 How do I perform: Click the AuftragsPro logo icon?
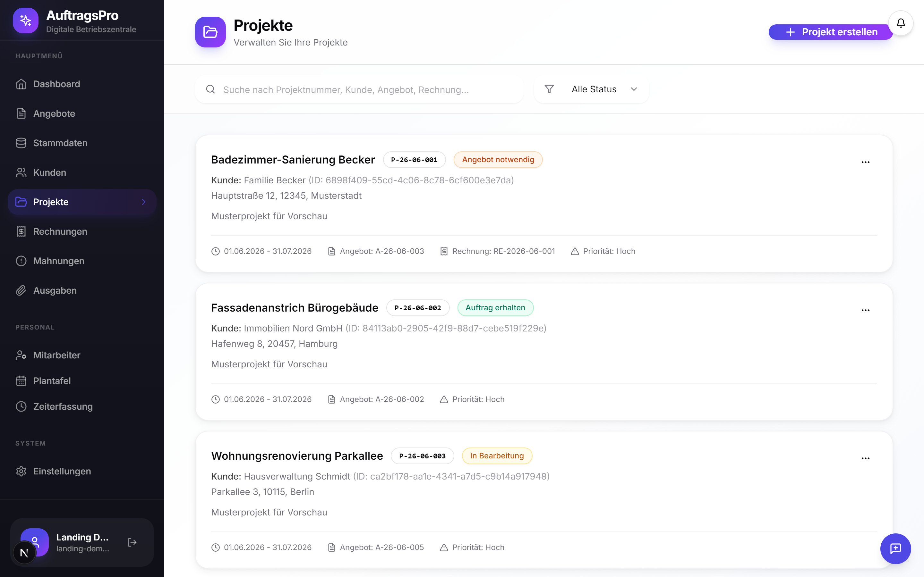pyautogui.click(x=26, y=21)
